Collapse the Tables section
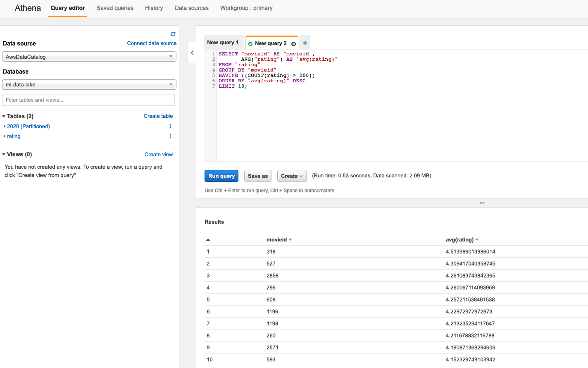This screenshot has width=588, height=368. click(x=4, y=117)
